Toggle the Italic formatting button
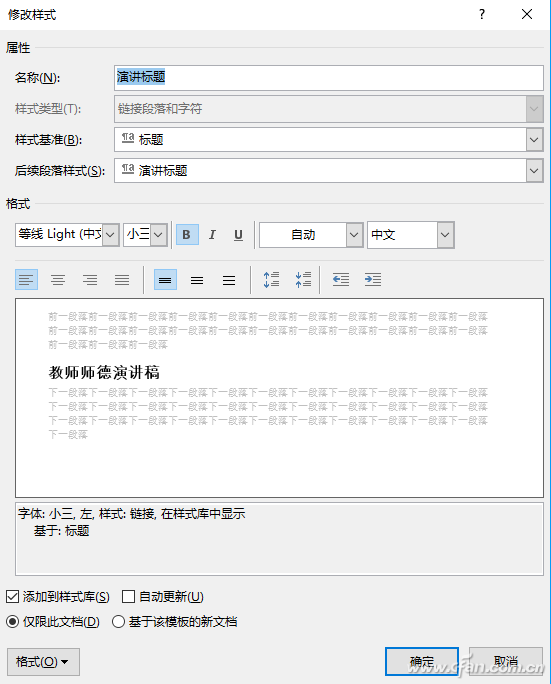Screen dimensions: 551x684 click(212, 235)
